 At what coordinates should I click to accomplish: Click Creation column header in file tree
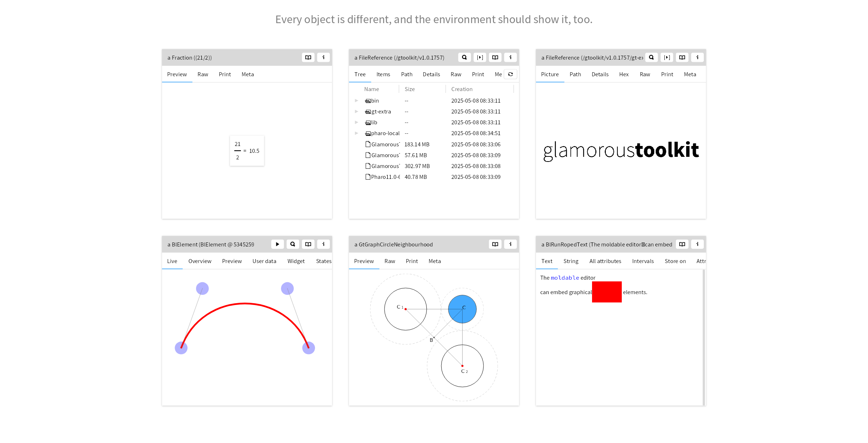(462, 89)
